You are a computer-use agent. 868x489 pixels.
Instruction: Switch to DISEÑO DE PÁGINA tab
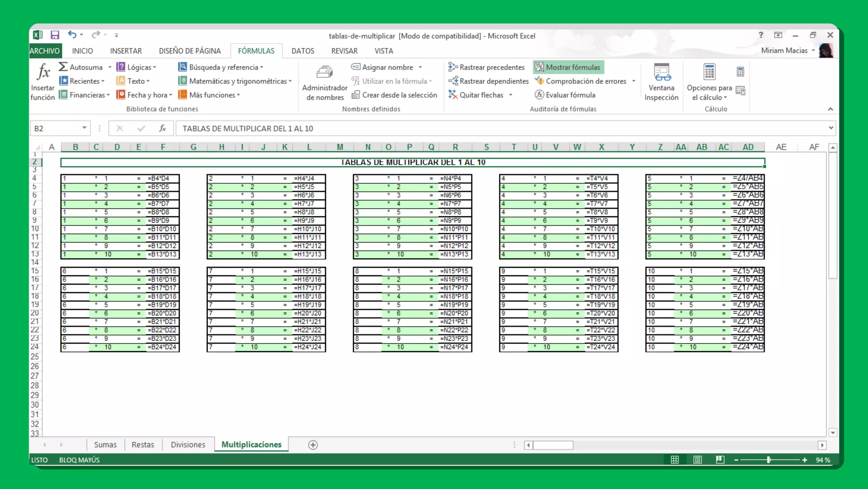tap(190, 51)
